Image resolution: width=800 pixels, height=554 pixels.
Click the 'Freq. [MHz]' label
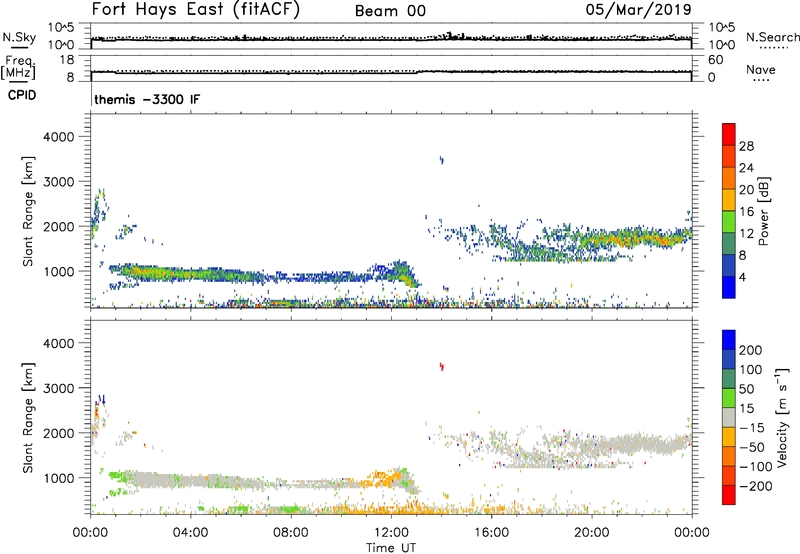click(x=18, y=68)
